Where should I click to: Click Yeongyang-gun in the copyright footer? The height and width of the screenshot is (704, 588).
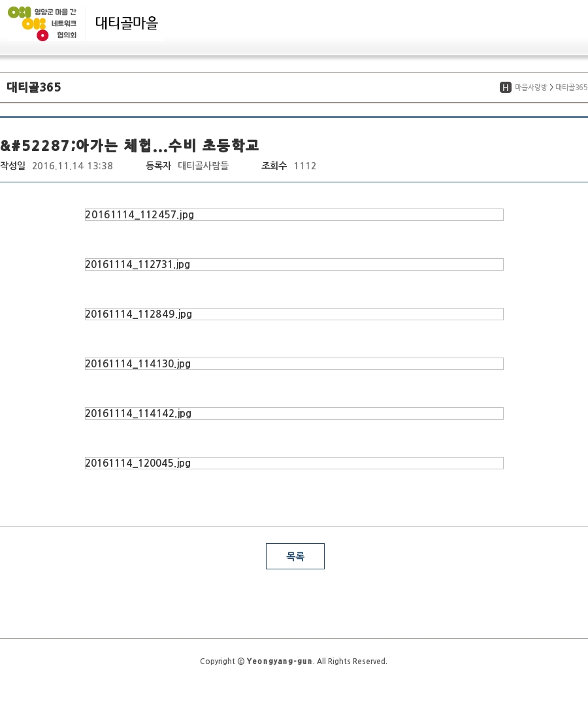click(279, 662)
